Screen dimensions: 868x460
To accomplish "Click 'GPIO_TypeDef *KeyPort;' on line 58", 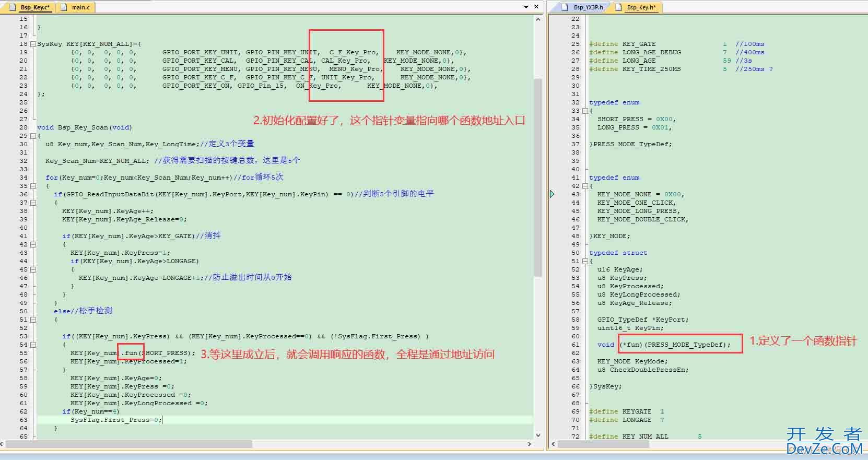I will click(643, 320).
